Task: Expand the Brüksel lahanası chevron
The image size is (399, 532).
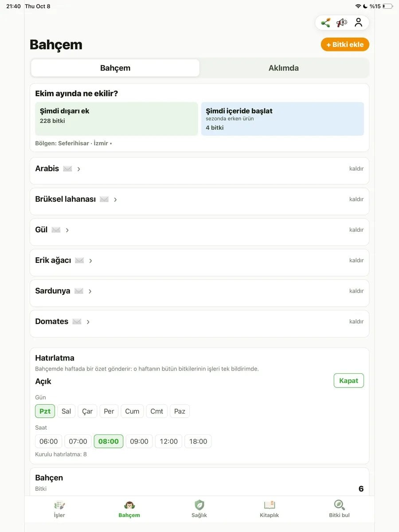Action: point(115,199)
